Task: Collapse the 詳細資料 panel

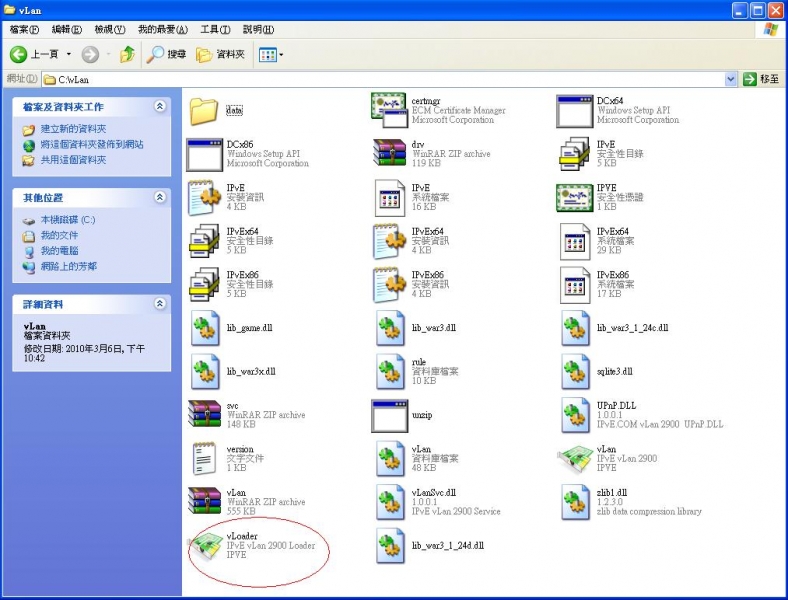Action: [x=160, y=304]
